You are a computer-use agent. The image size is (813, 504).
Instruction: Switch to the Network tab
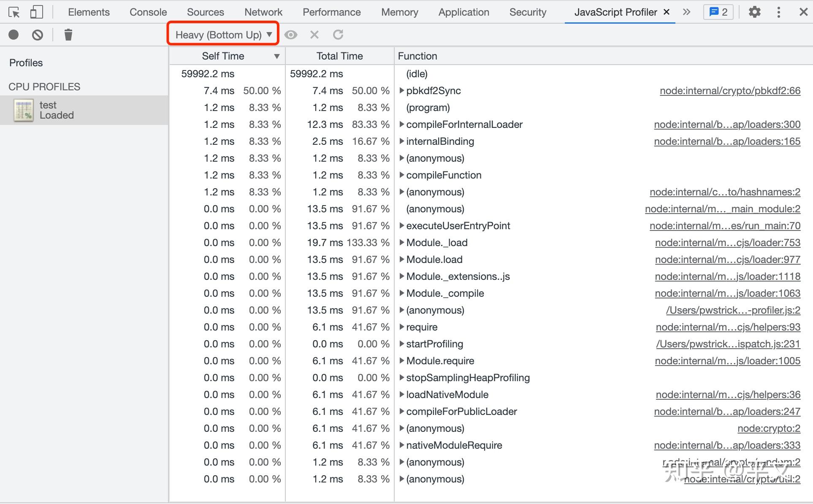point(263,12)
